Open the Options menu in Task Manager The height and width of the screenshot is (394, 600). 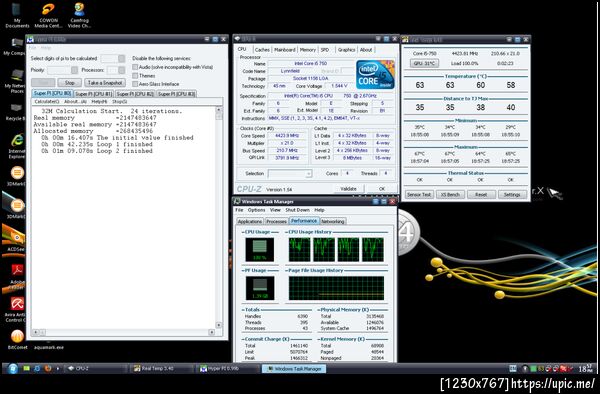(x=256, y=210)
